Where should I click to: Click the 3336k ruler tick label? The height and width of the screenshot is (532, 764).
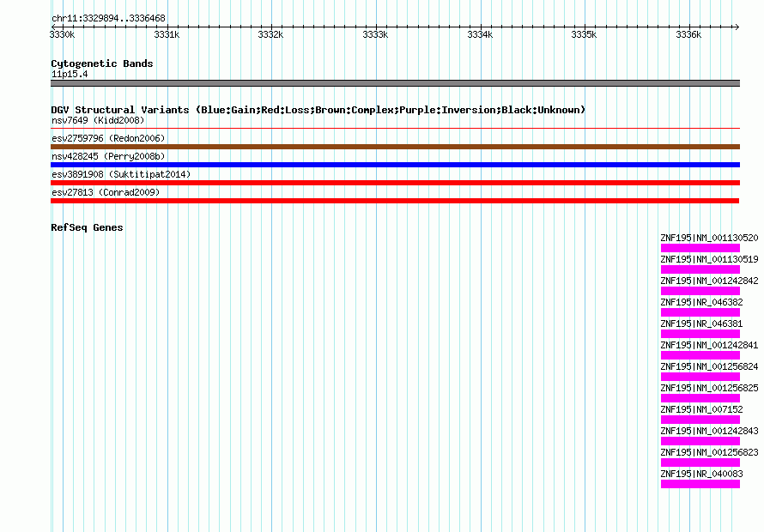(x=688, y=34)
